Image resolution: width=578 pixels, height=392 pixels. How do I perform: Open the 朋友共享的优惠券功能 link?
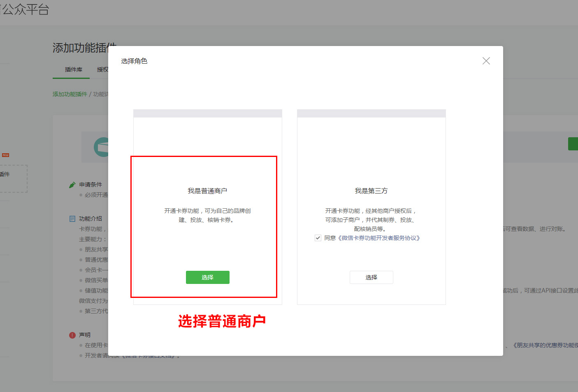[545, 345]
